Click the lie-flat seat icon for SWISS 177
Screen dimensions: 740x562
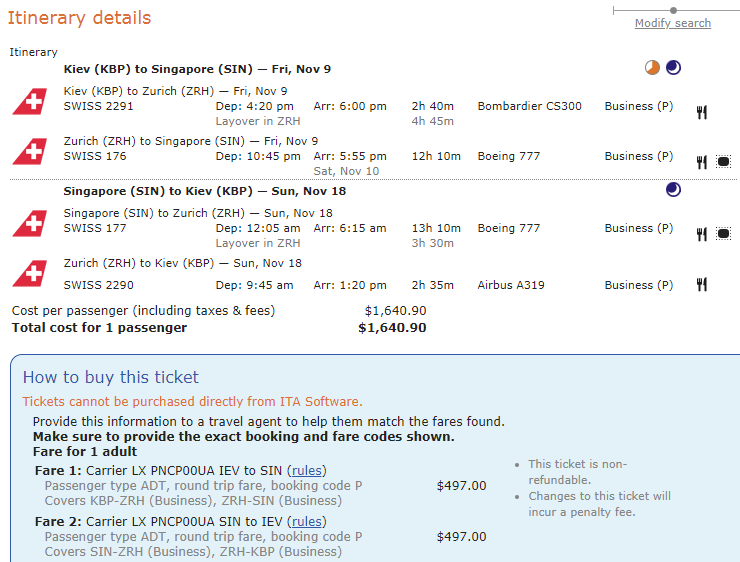pos(724,234)
